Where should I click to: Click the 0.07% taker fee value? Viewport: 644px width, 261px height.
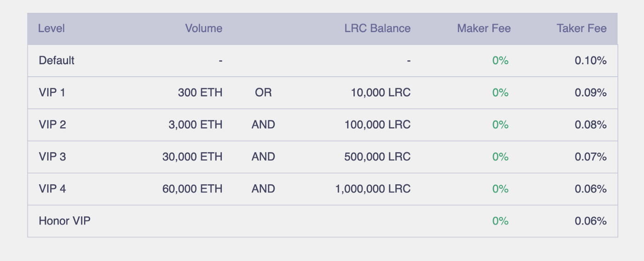(x=591, y=157)
